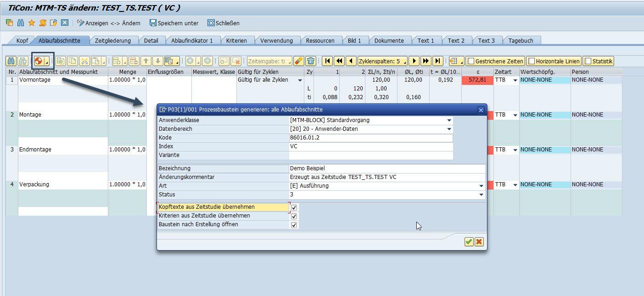Viewport: 644px width, 296px height.
Task: Jump to the last cycle column
Action: coord(437,61)
